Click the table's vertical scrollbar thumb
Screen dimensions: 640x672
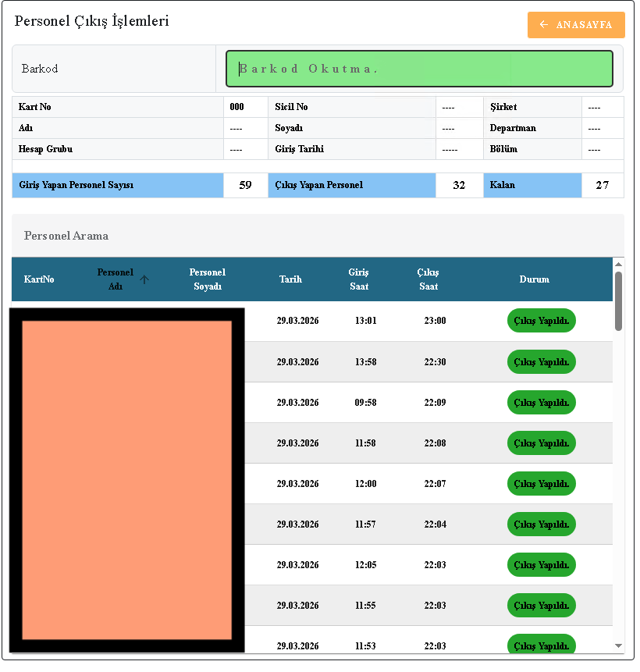[618, 300]
